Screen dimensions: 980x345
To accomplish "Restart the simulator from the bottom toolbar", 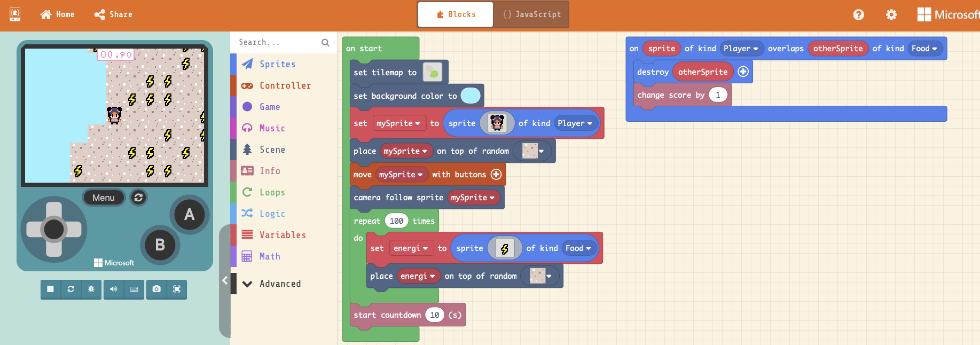I will point(70,289).
